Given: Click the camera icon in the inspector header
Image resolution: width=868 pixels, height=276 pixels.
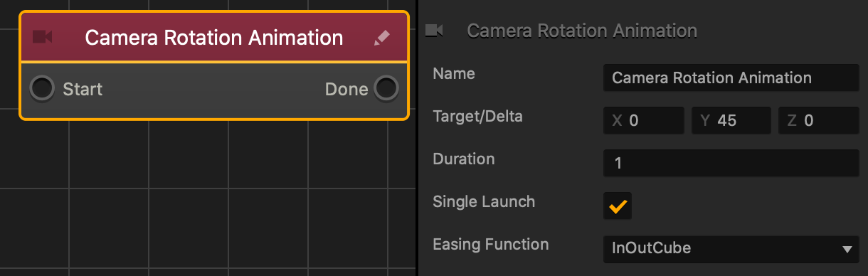Looking at the screenshot, I should point(434,30).
